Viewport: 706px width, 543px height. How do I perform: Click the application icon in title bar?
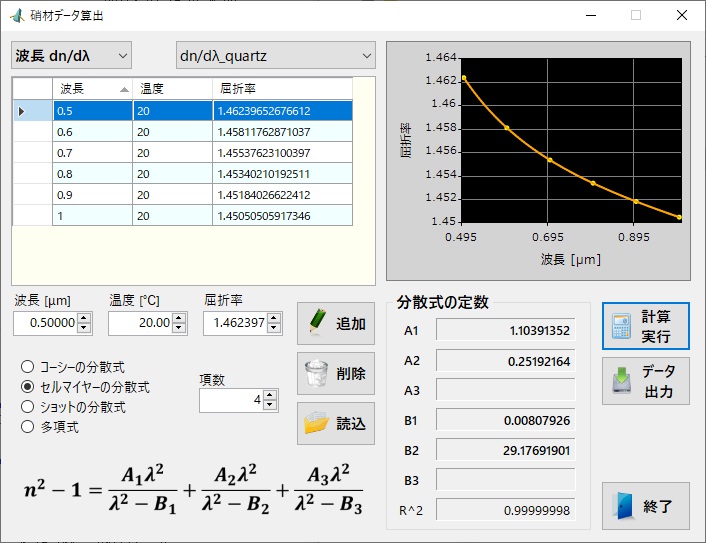(x=17, y=16)
